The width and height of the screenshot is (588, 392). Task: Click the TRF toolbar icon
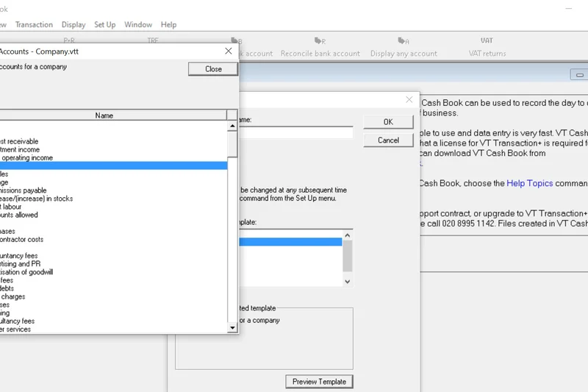(x=153, y=42)
